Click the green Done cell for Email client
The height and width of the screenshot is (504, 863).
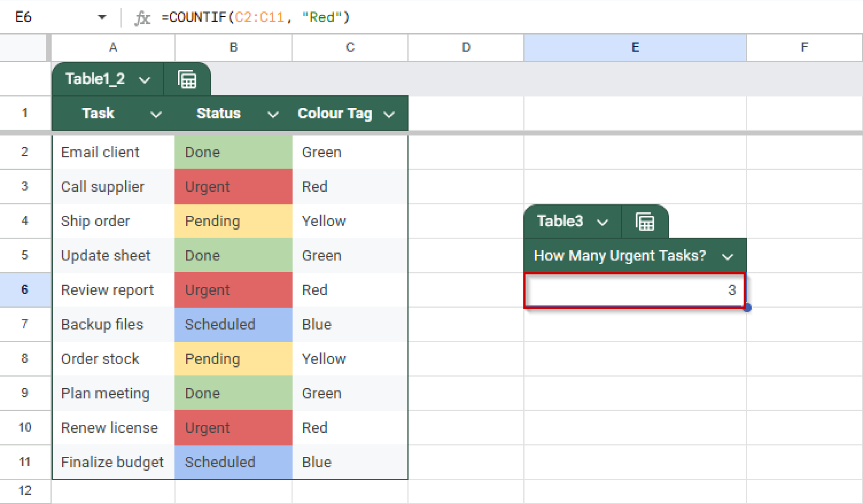tap(233, 152)
